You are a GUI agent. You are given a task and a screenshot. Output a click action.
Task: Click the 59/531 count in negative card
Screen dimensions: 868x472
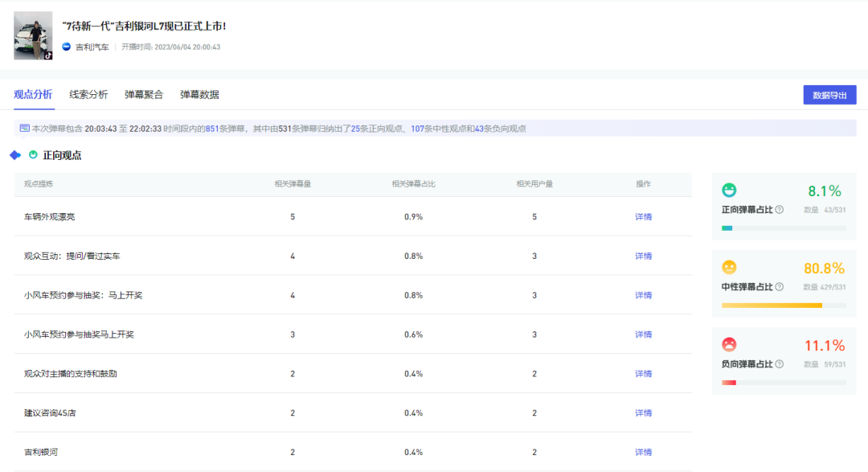tap(835, 364)
